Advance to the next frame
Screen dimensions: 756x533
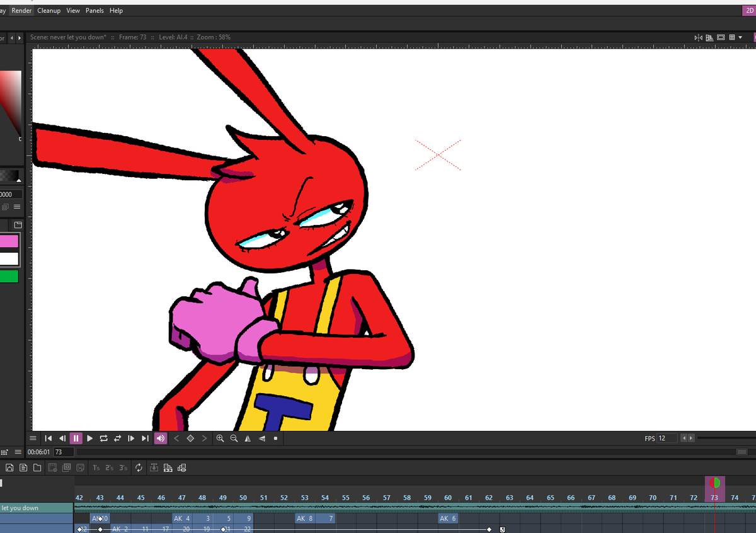click(x=131, y=438)
